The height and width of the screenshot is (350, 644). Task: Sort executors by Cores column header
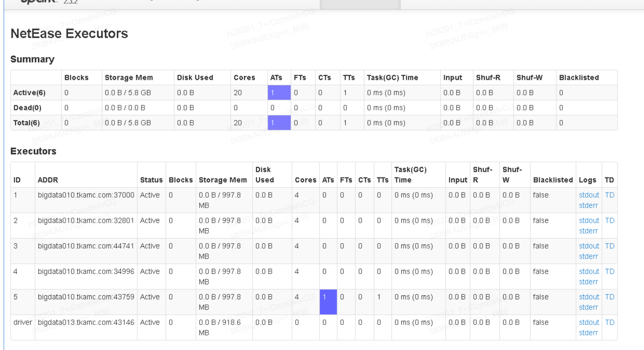pos(305,180)
